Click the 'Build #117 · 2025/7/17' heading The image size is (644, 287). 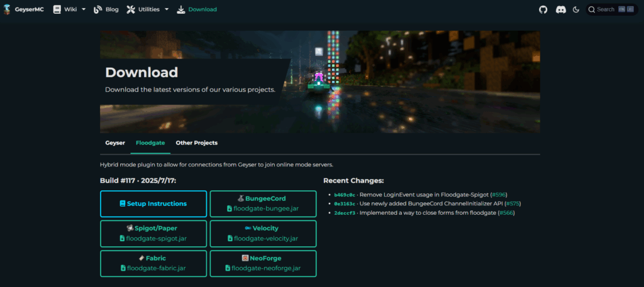pyautogui.click(x=138, y=181)
